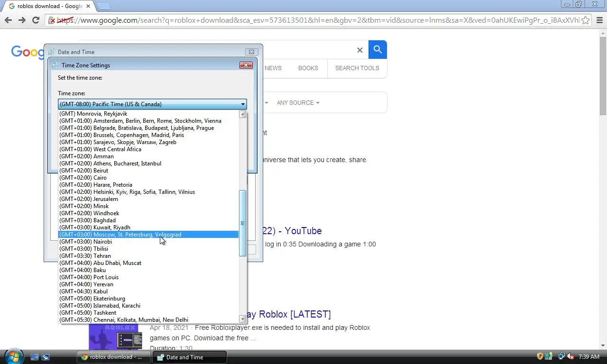Click the insecure HTTPS warning icon
This screenshot has width=607, height=364.
(x=52, y=20)
